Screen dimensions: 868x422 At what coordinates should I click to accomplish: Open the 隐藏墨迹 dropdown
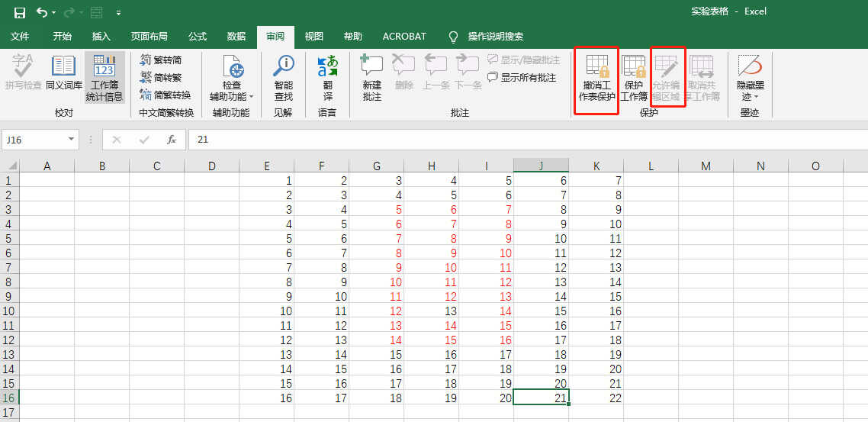[750, 78]
